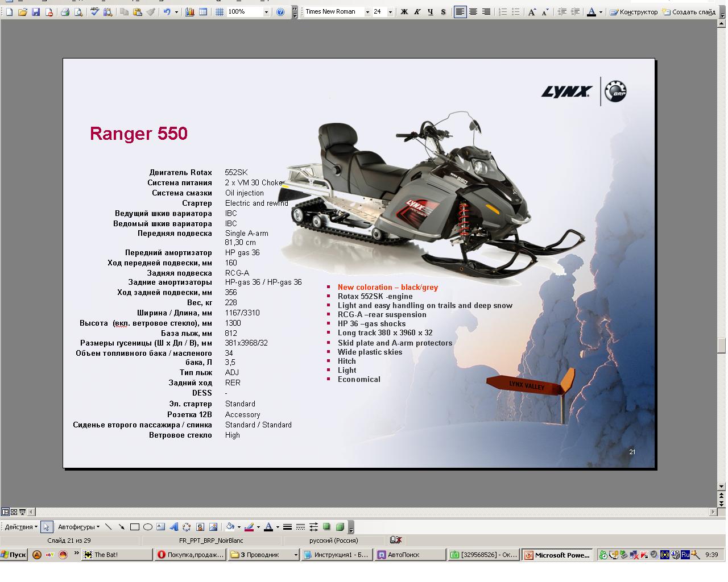728x582 pixels.
Task: Pick the Rectangle drawing tool
Action: coord(135,527)
